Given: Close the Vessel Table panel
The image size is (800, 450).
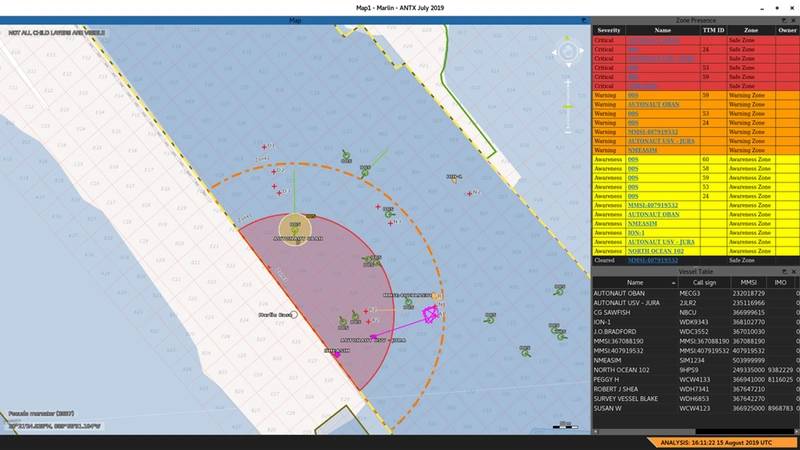Looking at the screenshot, I should click(x=793, y=272).
